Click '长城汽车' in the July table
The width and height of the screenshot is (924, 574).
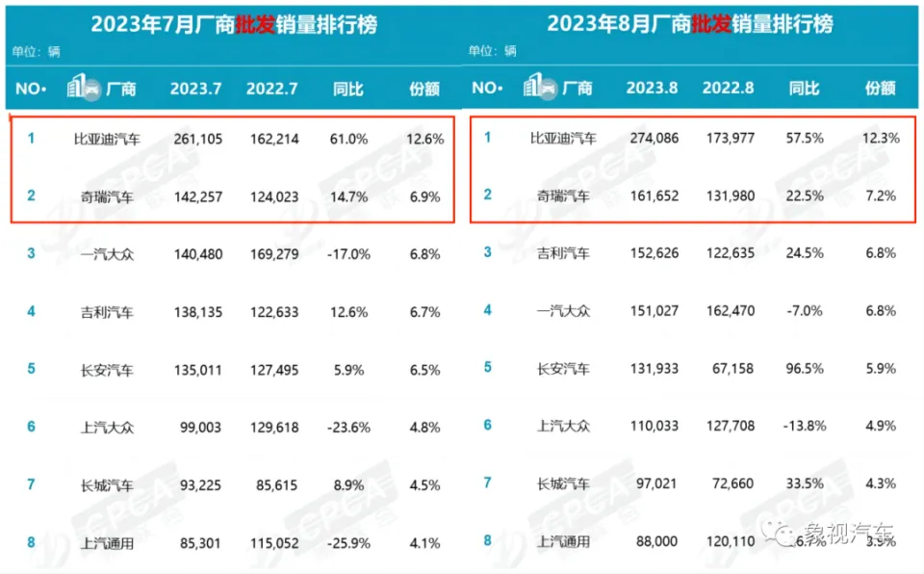[x=107, y=485]
